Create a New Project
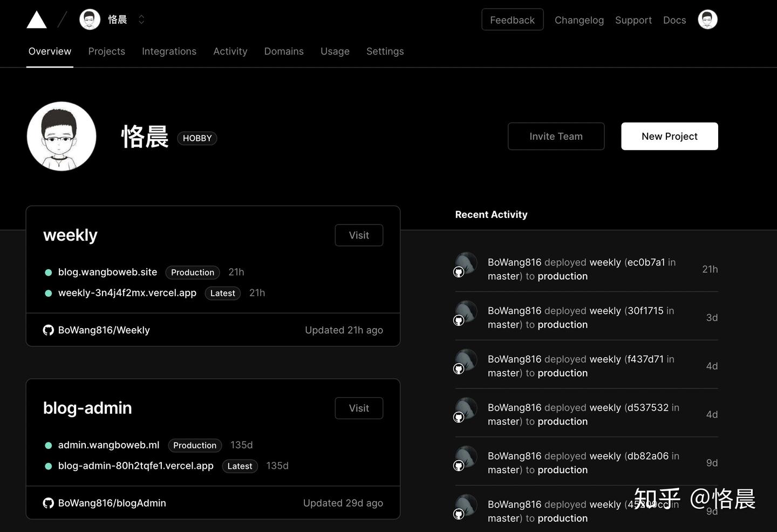777x532 pixels. tap(670, 136)
